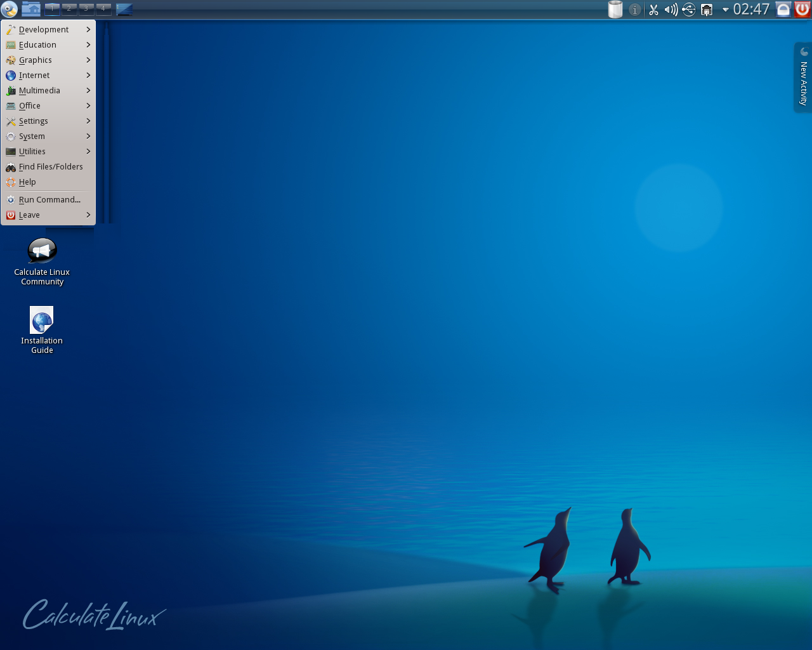Lock the screen from panel

[783, 9]
